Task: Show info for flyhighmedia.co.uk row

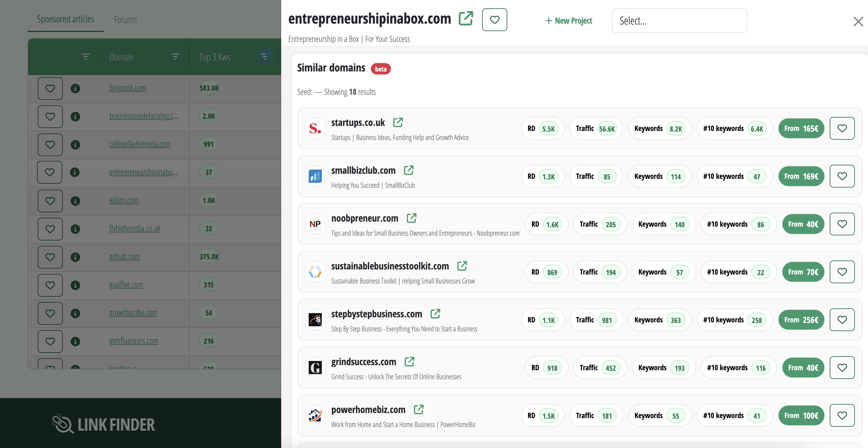Action: [x=75, y=229]
